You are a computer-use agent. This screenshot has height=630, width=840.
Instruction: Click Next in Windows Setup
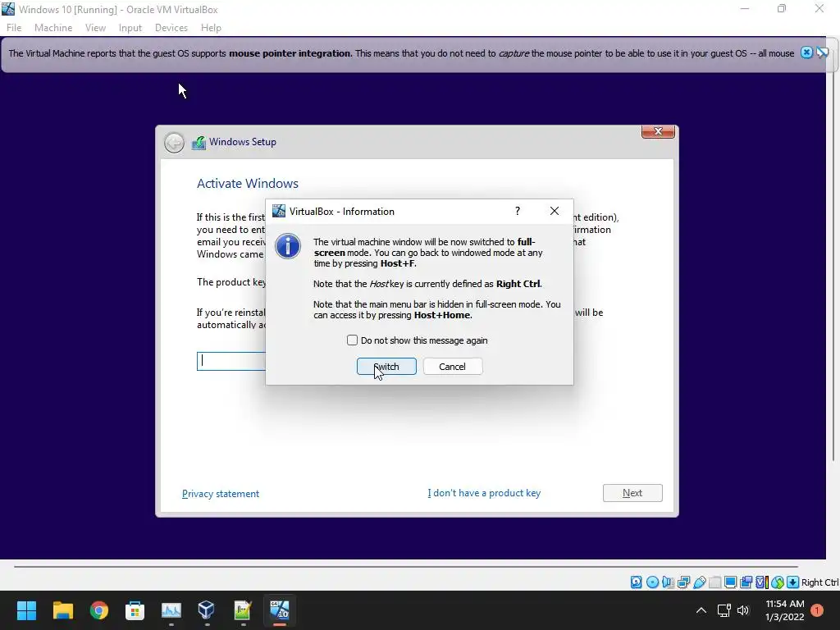click(x=632, y=493)
